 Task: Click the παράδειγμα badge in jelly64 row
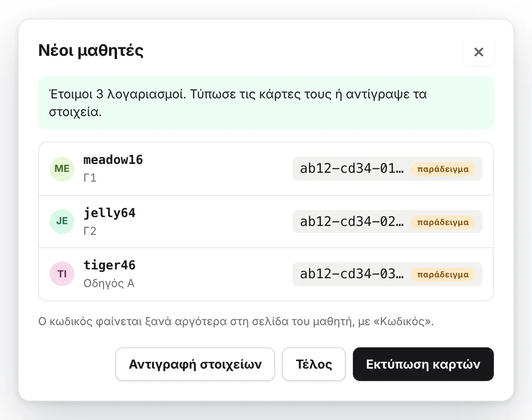click(443, 222)
